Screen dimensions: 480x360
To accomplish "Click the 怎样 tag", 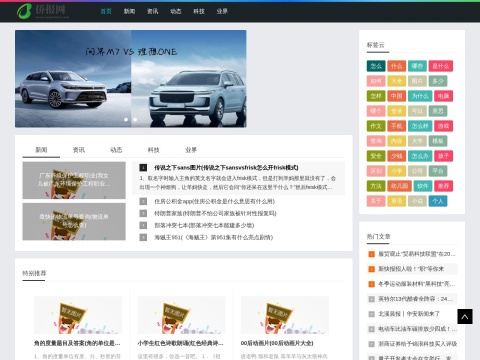I will click(376, 96).
